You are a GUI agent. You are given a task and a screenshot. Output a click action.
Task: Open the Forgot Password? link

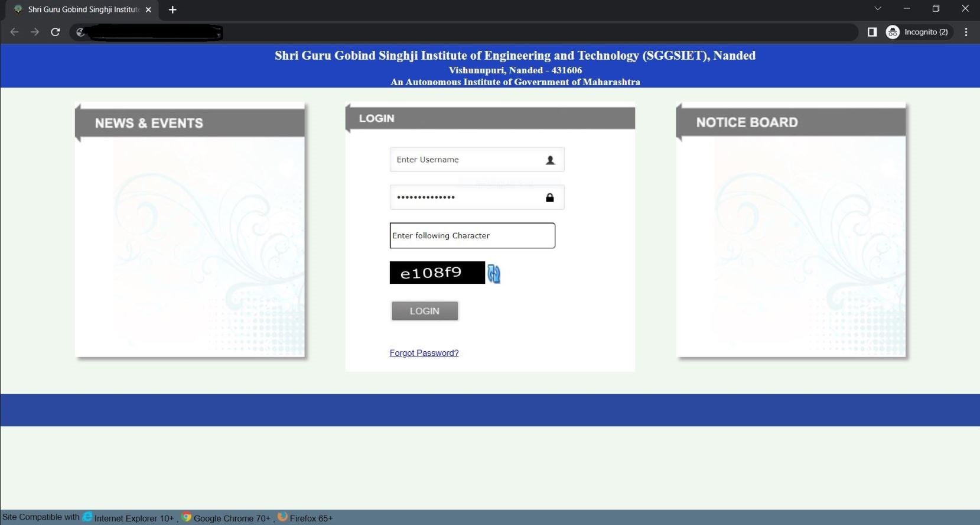click(x=424, y=353)
